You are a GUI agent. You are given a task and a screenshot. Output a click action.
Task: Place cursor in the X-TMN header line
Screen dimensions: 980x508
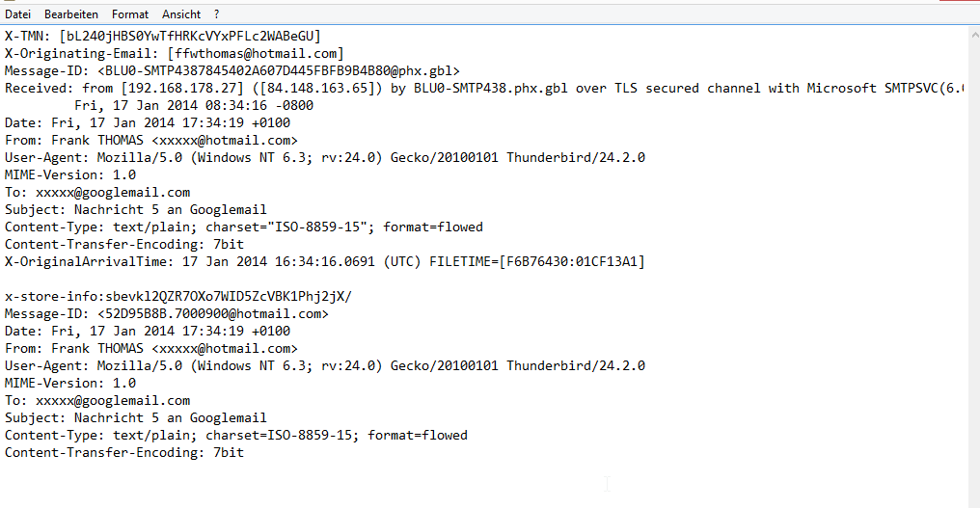coord(164,37)
